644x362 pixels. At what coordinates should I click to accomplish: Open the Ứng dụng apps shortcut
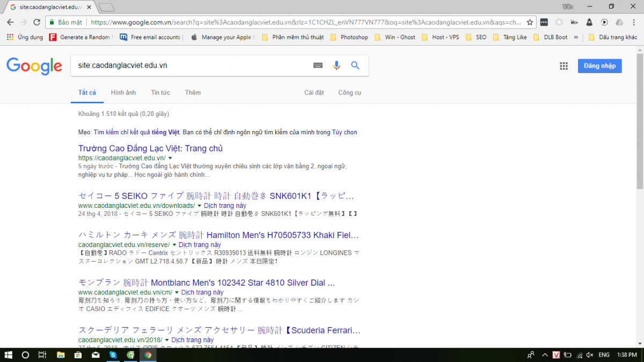click(25, 37)
